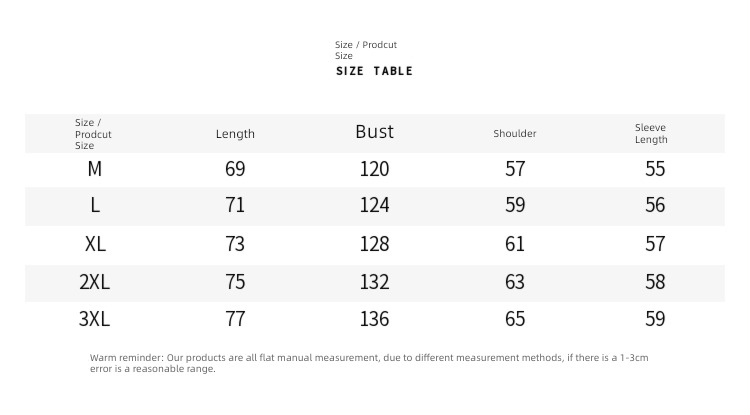Image resolution: width=750 pixels, height=415 pixels.
Task: Click the 2XL size row label
Action: pyautogui.click(x=94, y=282)
